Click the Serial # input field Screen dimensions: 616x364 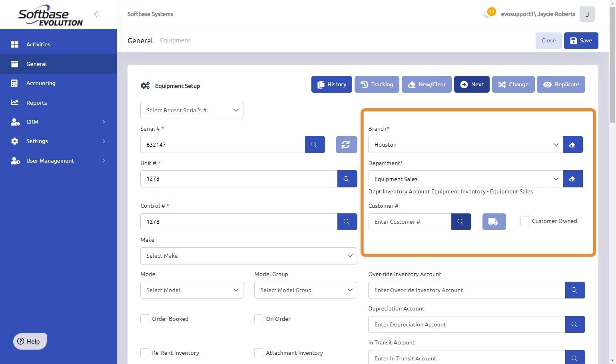pyautogui.click(x=223, y=145)
